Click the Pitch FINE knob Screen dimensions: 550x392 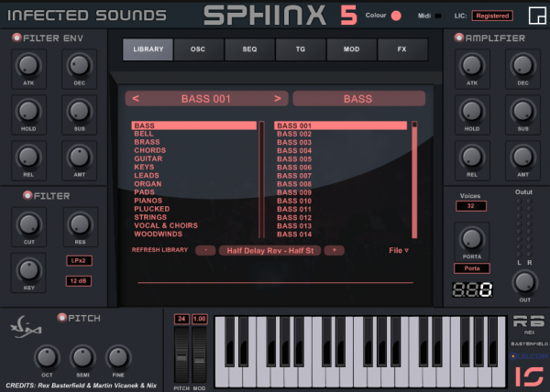118,357
